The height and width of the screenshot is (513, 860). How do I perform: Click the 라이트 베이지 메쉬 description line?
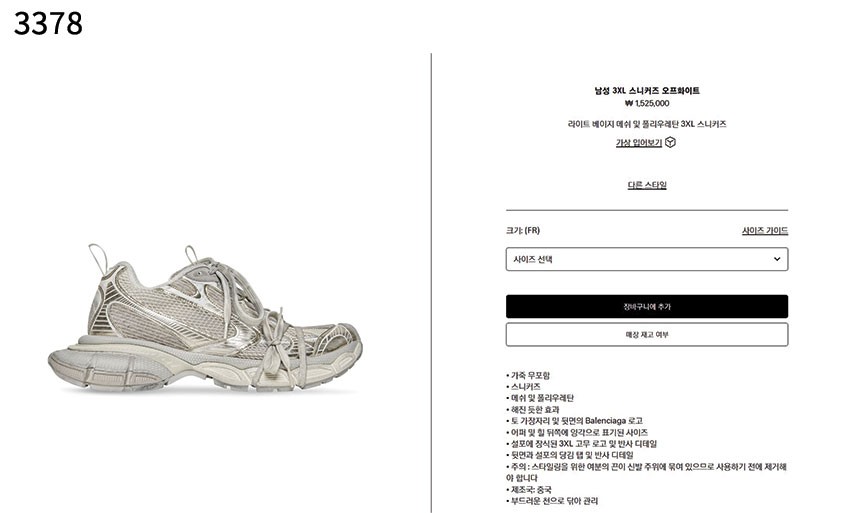click(x=647, y=124)
